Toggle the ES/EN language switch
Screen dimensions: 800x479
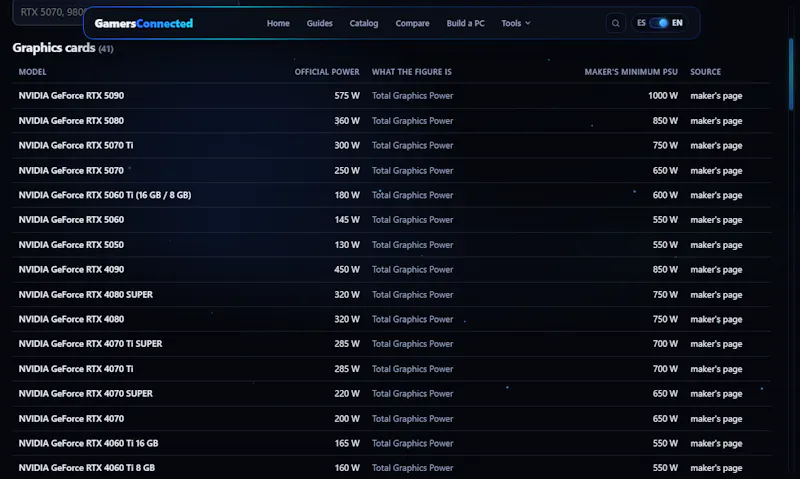(658, 23)
